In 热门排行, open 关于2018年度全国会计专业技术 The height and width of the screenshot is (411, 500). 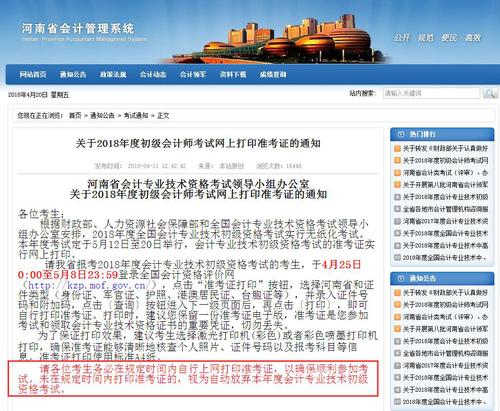pos(445,233)
